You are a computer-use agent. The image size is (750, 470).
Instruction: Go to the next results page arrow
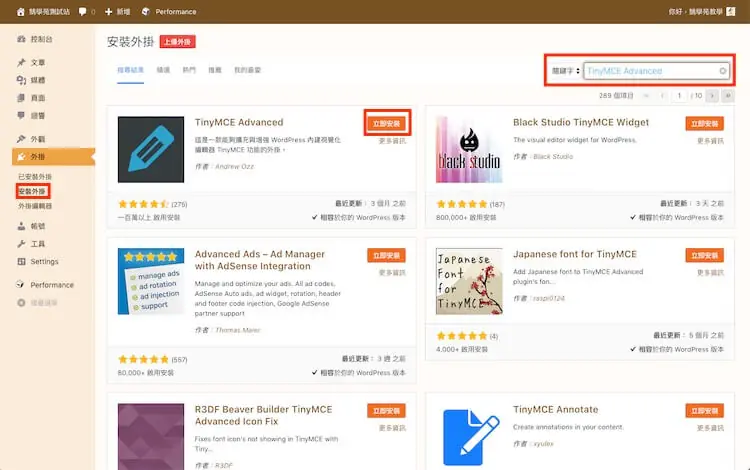click(x=712, y=96)
